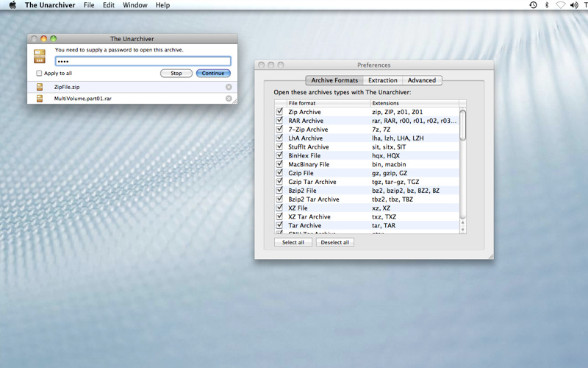Image resolution: width=588 pixels, height=368 pixels.
Task: Click the Continue button
Action: 213,73
